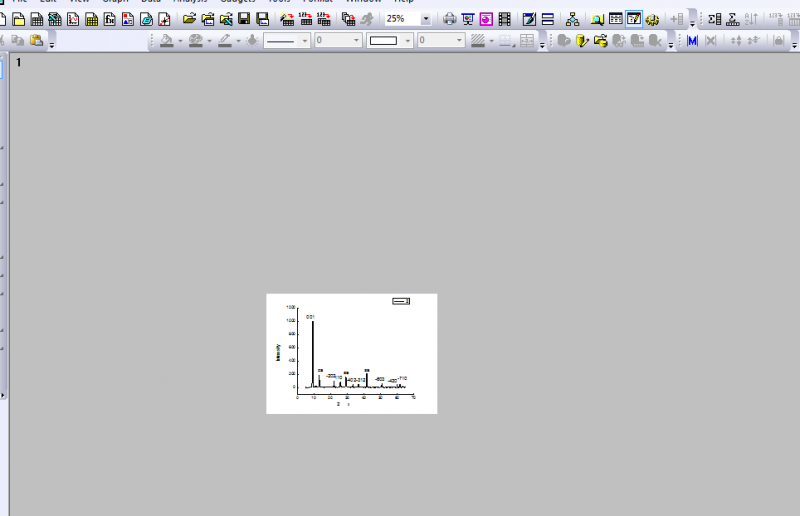Screen dimensions: 800x516
Task: Toggle the red-blue M marker button
Action: pyautogui.click(x=692, y=40)
